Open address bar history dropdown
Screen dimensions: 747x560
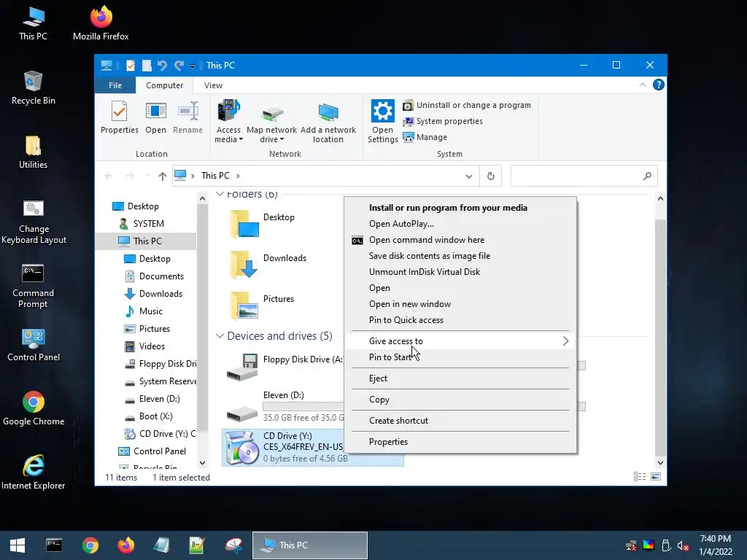pos(469,176)
